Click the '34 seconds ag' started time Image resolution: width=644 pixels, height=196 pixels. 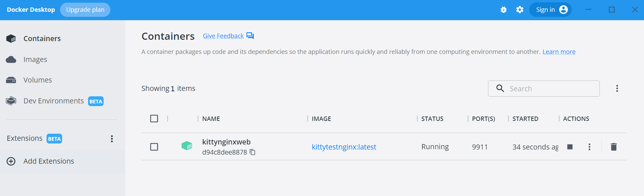point(535,147)
